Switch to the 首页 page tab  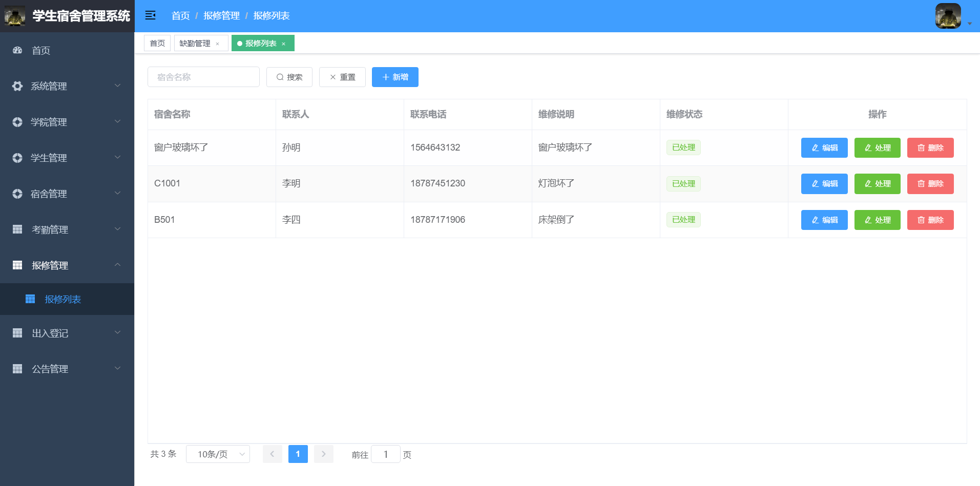point(157,43)
